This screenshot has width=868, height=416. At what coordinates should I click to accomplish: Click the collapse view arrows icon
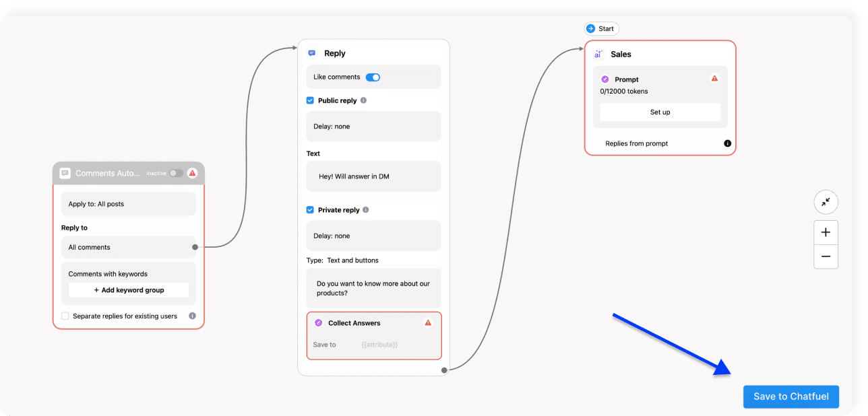point(826,202)
